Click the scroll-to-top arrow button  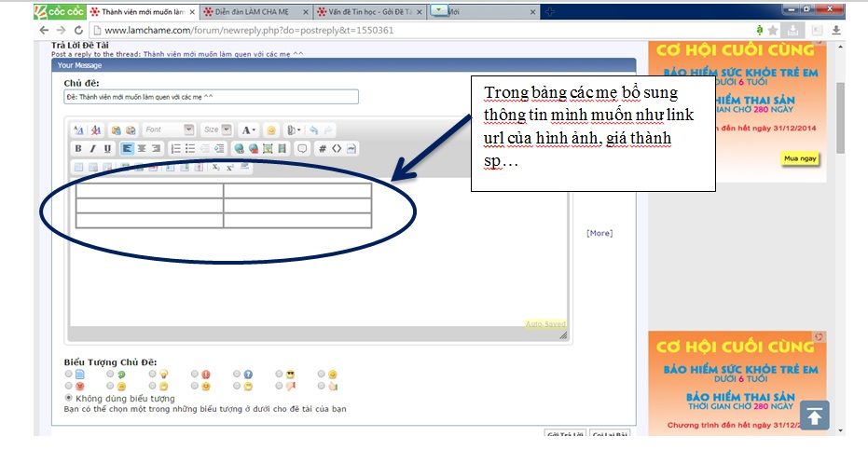tap(814, 416)
